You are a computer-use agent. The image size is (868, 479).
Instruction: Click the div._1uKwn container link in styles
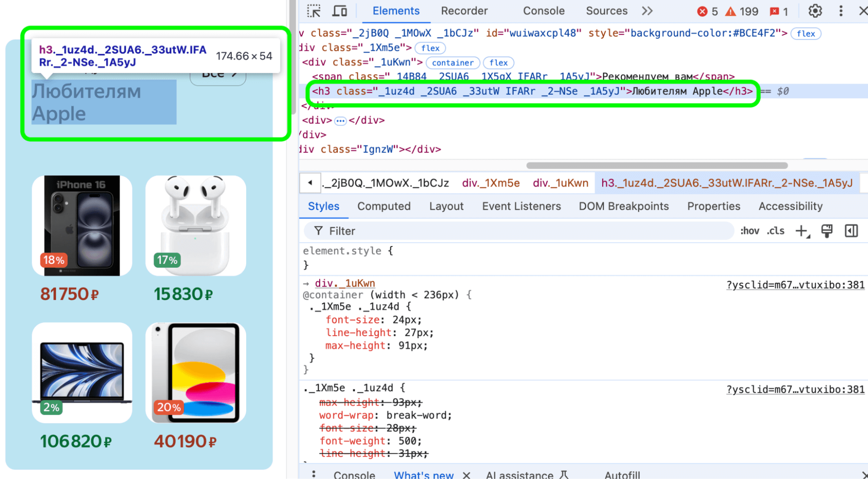click(x=345, y=283)
